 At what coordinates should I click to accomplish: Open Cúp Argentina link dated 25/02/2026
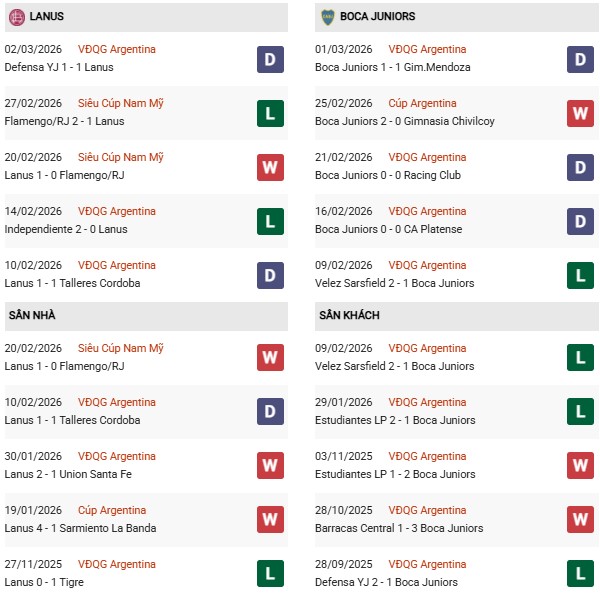point(422,104)
